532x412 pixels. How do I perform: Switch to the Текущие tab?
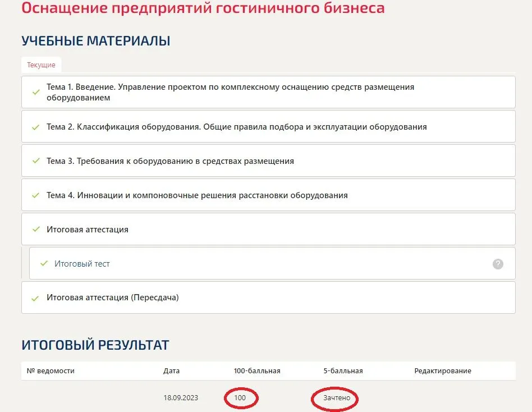coord(41,65)
